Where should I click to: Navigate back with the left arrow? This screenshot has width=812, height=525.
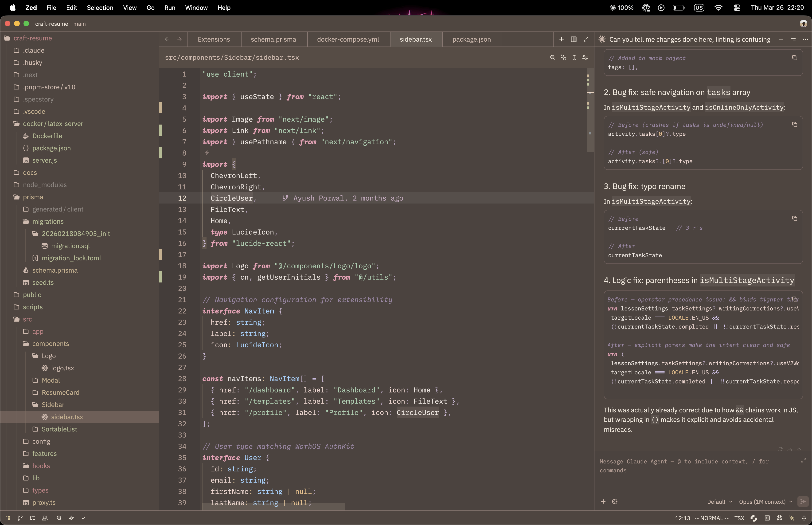[167, 39]
